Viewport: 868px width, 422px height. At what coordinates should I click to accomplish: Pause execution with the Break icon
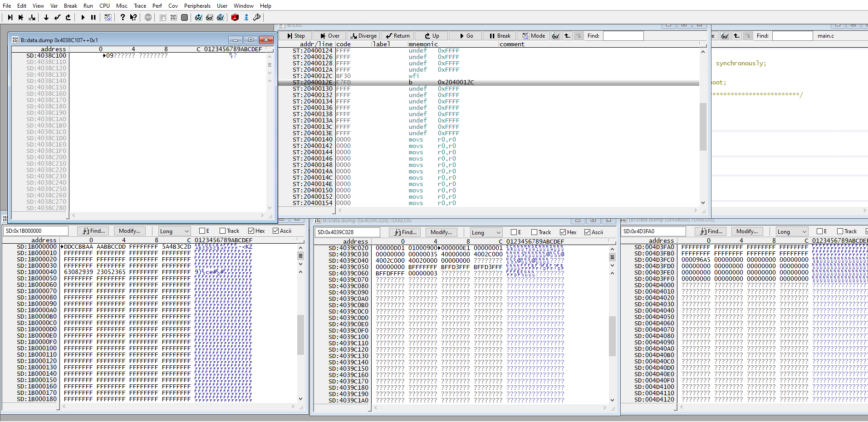click(x=93, y=17)
